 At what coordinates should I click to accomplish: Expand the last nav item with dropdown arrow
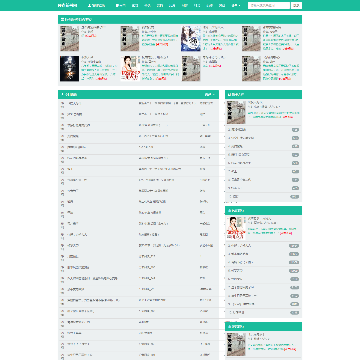pos(236,5)
